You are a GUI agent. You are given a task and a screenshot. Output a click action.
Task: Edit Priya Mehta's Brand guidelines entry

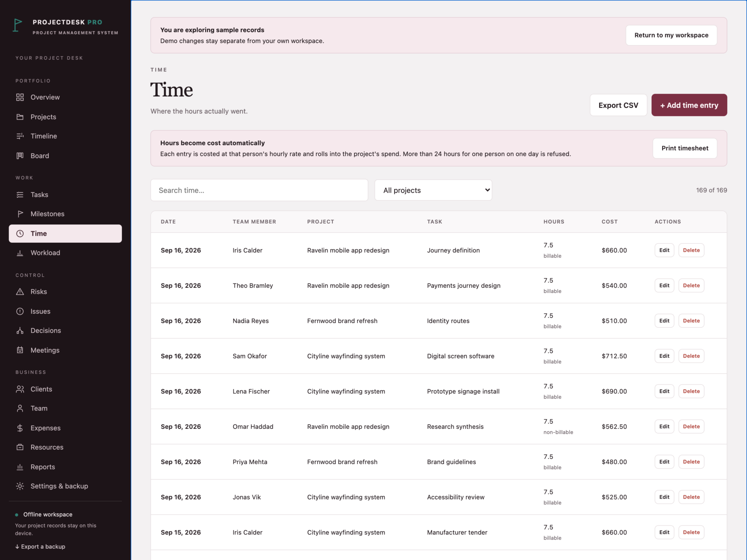664,462
